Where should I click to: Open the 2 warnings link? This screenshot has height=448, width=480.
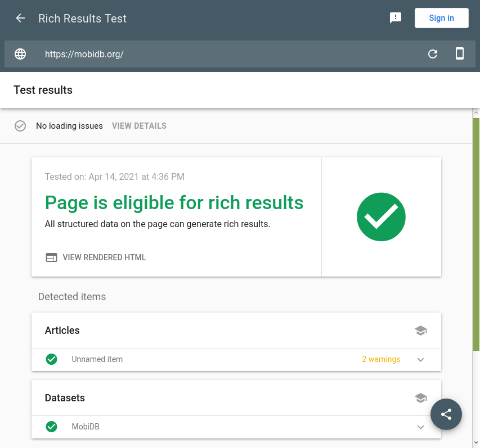(x=381, y=359)
